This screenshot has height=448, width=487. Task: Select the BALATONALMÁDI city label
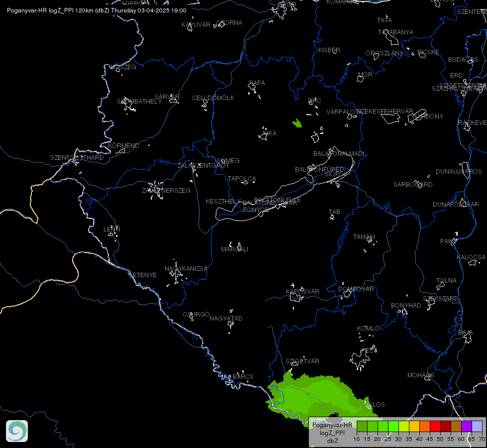[339, 154]
